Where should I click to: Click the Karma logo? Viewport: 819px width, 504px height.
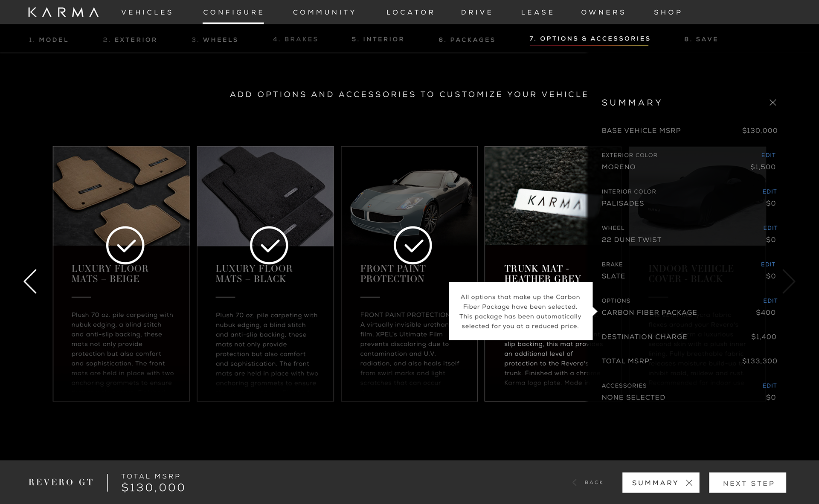[x=63, y=12]
